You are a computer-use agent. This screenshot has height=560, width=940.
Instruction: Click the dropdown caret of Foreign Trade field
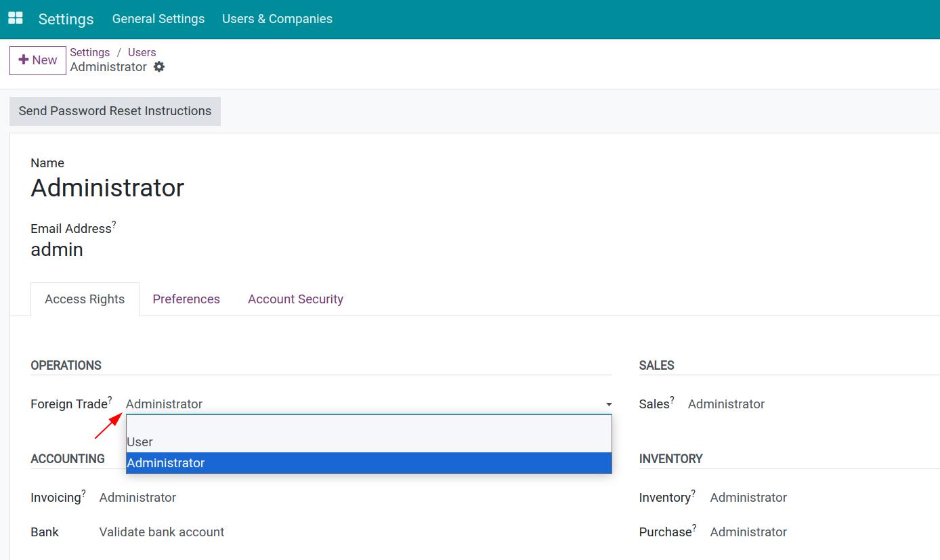[609, 404]
